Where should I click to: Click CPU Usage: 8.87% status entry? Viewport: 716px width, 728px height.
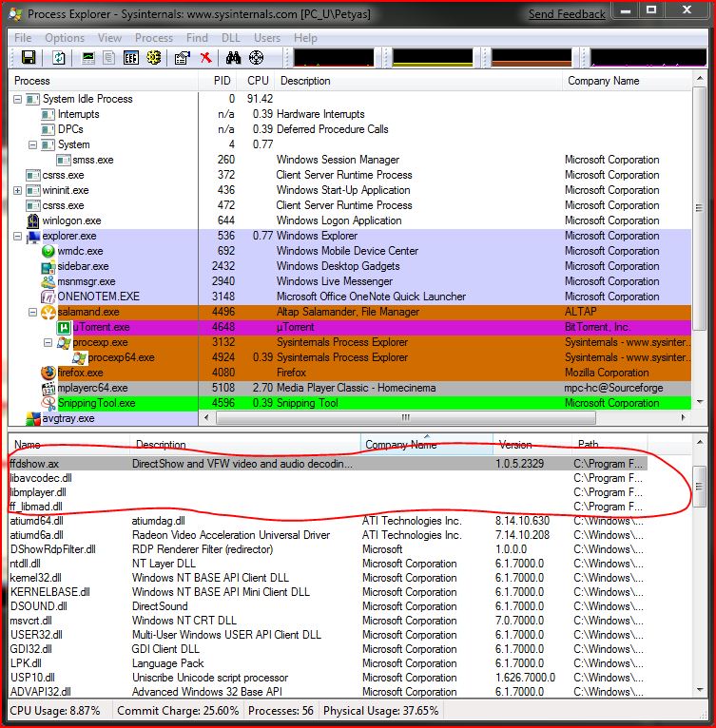(x=55, y=711)
